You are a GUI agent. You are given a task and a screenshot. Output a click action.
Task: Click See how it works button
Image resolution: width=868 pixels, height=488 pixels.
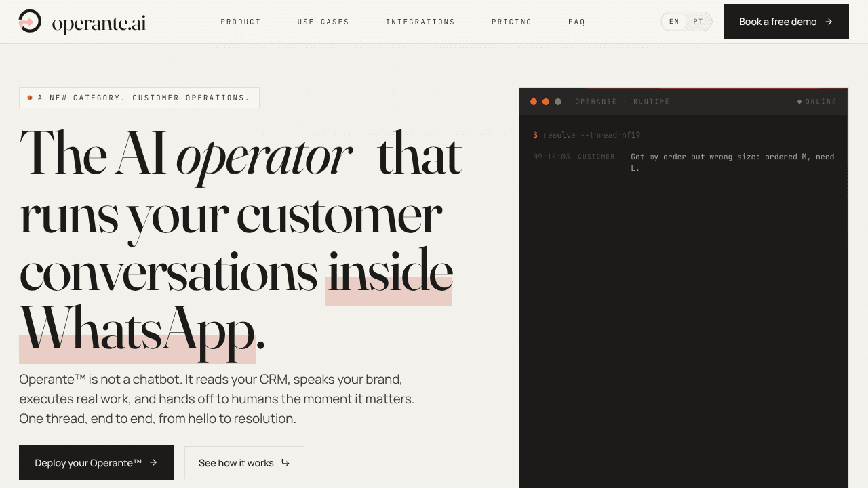pyautogui.click(x=244, y=463)
